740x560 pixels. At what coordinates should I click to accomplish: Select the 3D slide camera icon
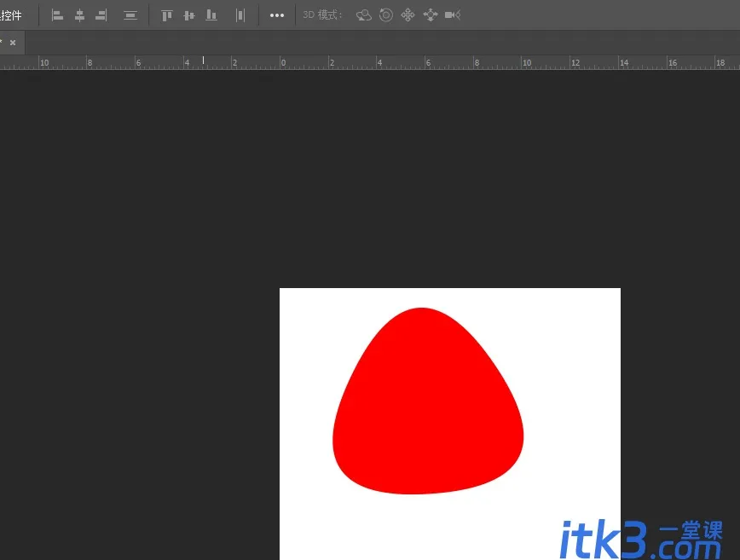(x=431, y=15)
